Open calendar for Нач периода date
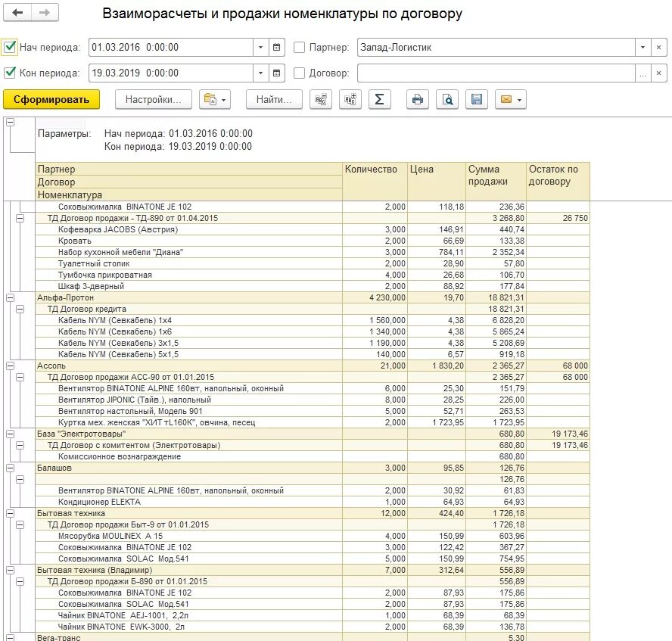Image resolution: width=672 pixels, height=641 pixels. click(x=276, y=47)
